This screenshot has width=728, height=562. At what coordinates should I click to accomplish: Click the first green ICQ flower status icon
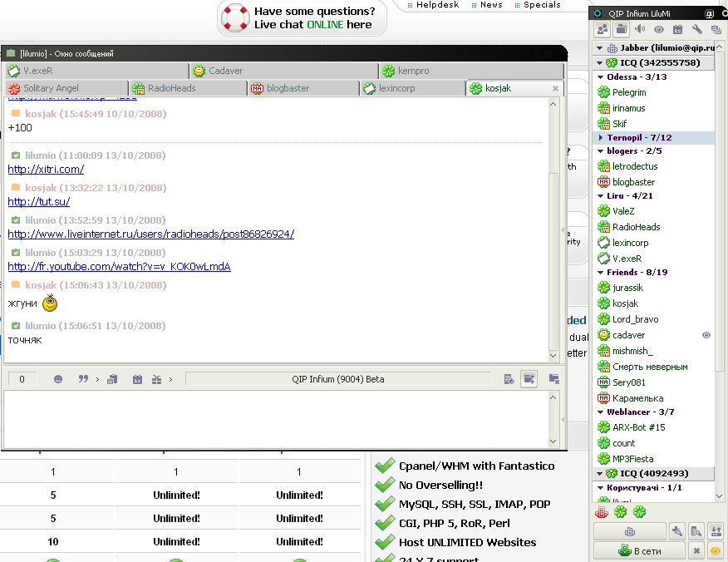point(620,512)
